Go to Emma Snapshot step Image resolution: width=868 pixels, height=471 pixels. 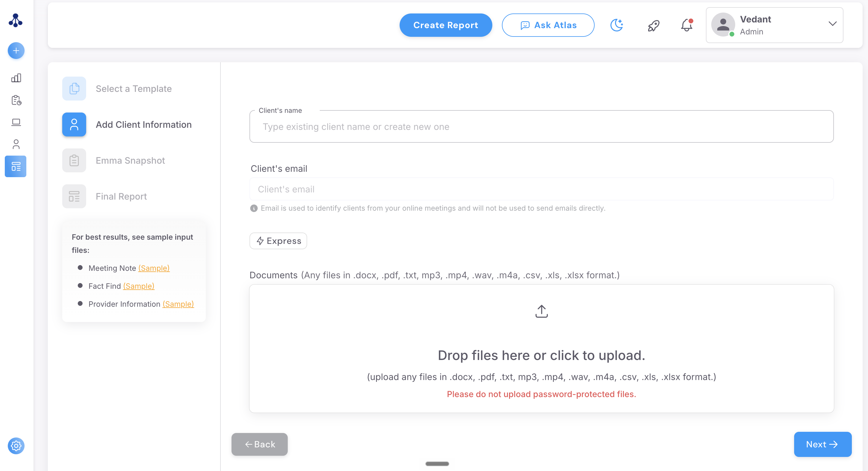tap(130, 160)
